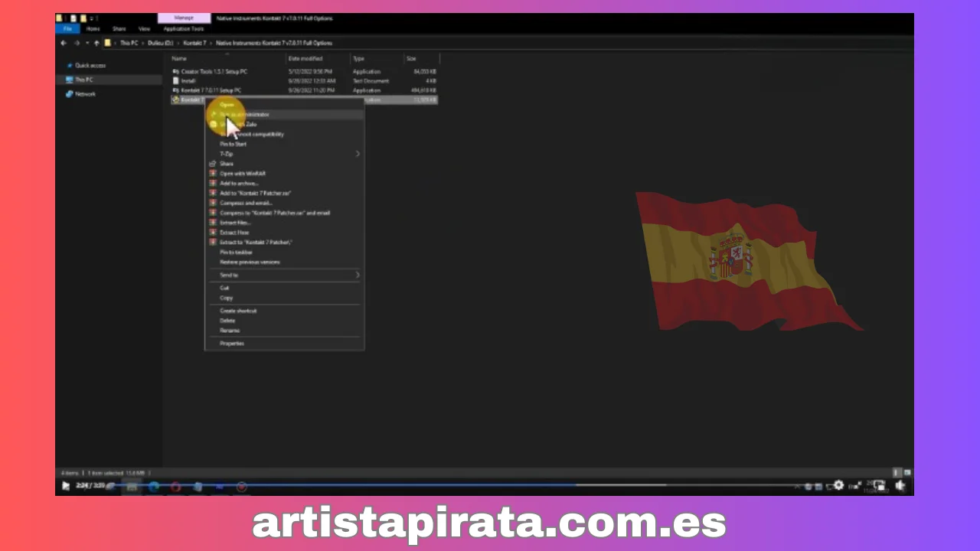
Task: Choose Restore previous versions
Action: tap(285, 262)
